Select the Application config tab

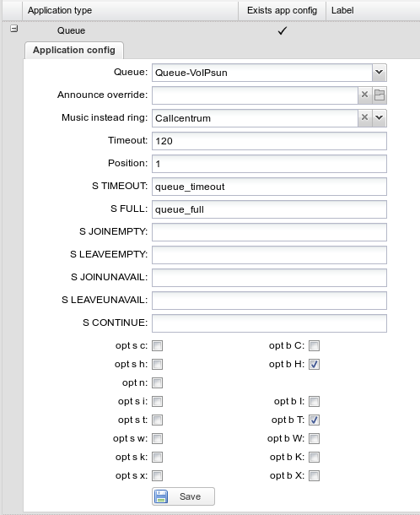(74, 51)
